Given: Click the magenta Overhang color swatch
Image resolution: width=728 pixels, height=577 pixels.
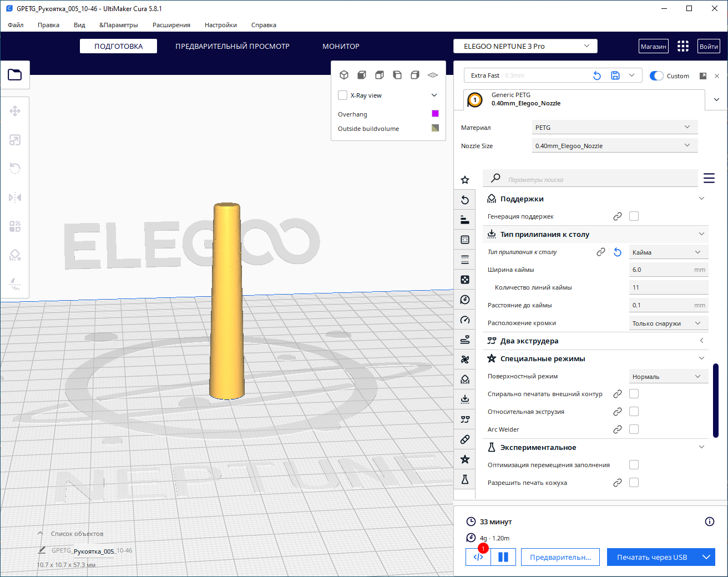Looking at the screenshot, I should pyautogui.click(x=435, y=114).
